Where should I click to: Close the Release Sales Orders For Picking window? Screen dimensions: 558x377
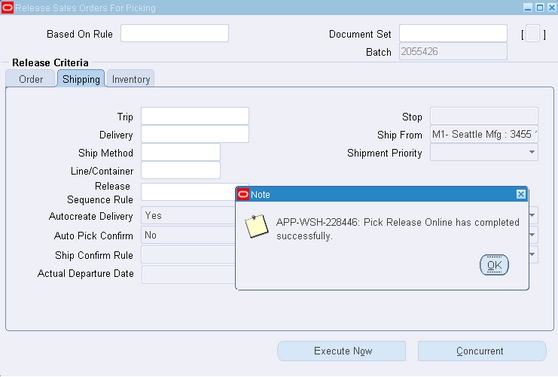(x=552, y=7)
